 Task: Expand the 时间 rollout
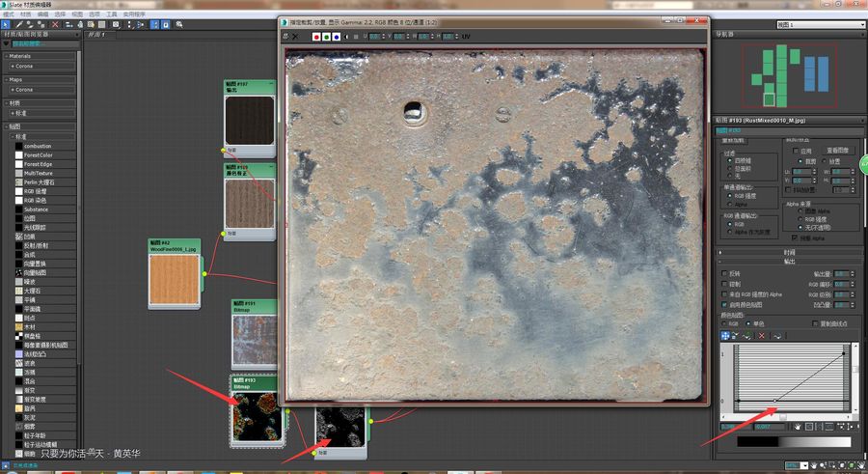pyautogui.click(x=789, y=252)
